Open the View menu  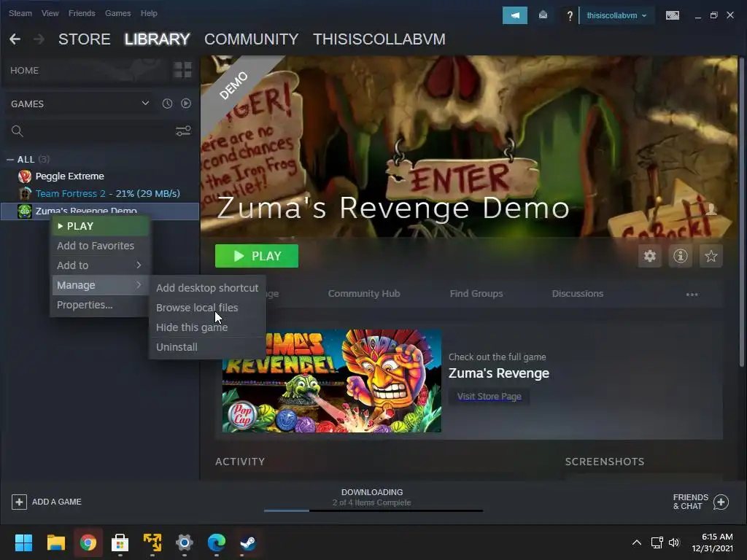50,13
